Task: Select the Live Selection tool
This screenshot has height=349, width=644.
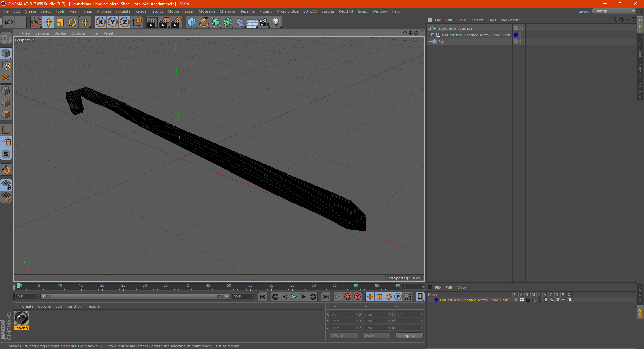Action: coord(36,22)
